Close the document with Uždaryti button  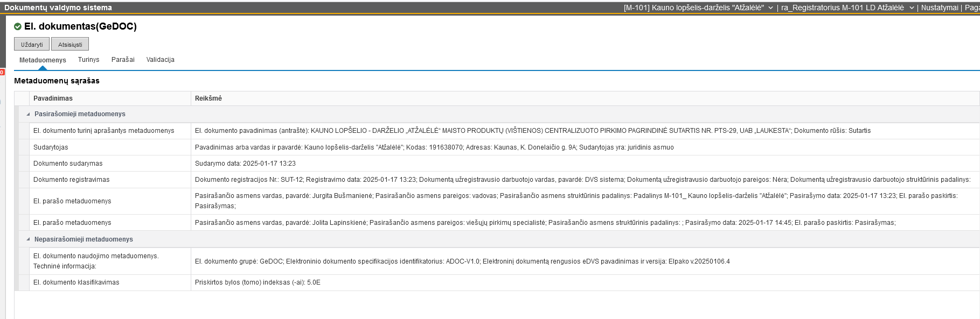pyautogui.click(x=32, y=45)
